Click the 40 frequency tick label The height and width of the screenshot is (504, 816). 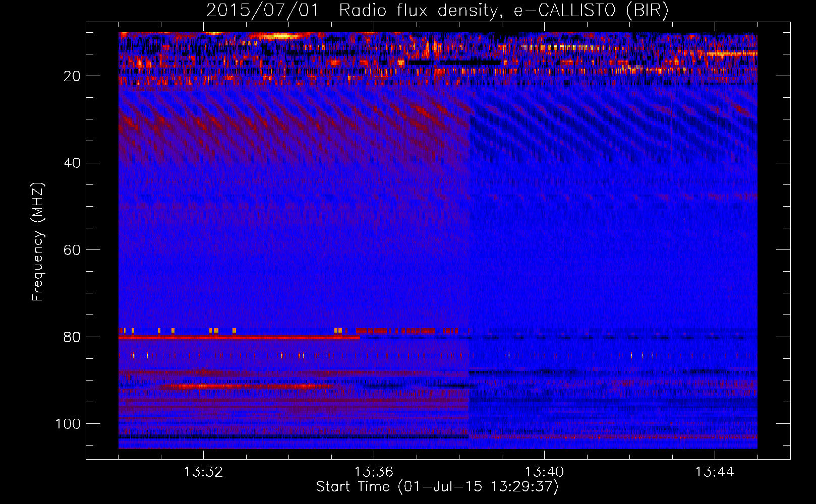pos(72,163)
